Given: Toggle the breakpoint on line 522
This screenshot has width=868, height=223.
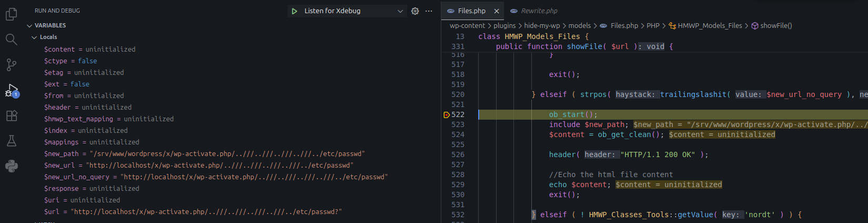Looking at the screenshot, I should (447, 115).
